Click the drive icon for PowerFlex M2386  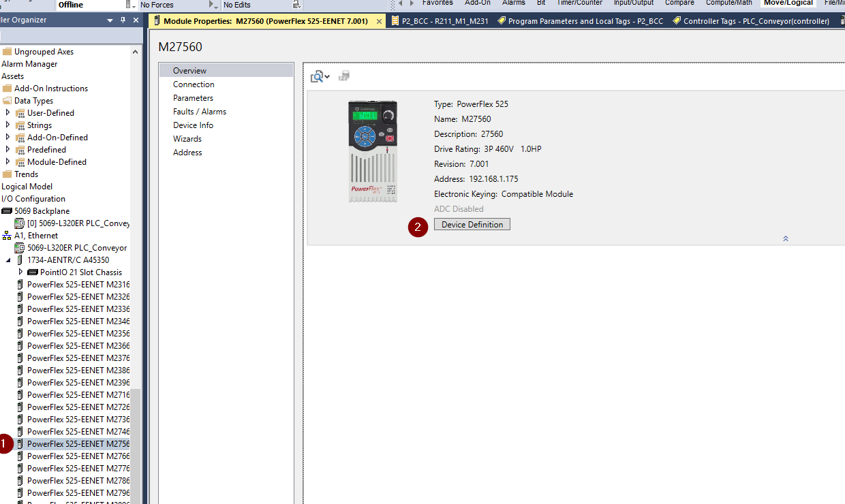(x=20, y=371)
